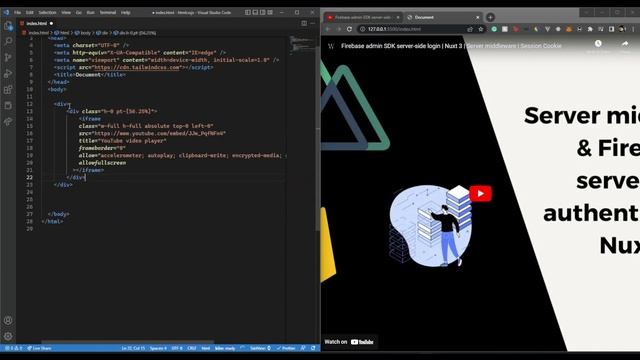This screenshot has height=360, width=640.
Task: Click the notifications bell in status bar
Action: click(313, 348)
